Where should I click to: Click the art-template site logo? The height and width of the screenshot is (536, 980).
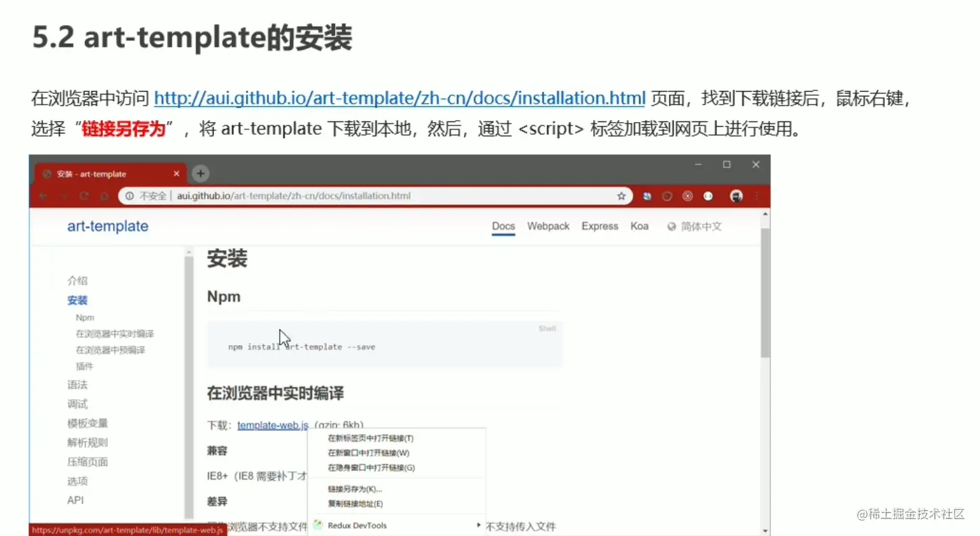point(108,227)
